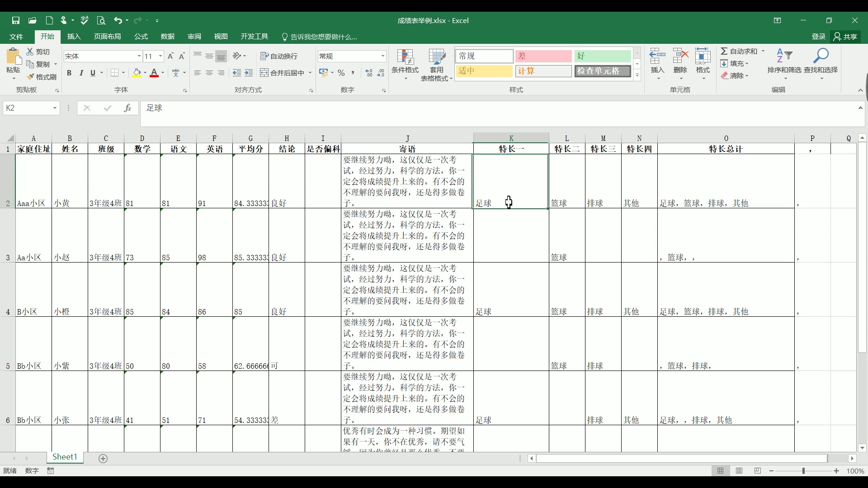The width and height of the screenshot is (868, 488).
Task: Open the number format dropdown (常规)
Action: (x=382, y=56)
